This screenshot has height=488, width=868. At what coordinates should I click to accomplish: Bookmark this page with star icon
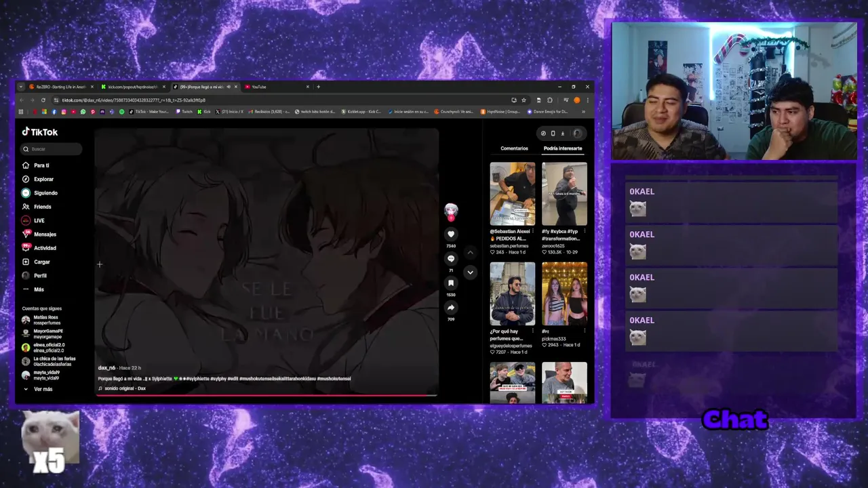click(524, 100)
